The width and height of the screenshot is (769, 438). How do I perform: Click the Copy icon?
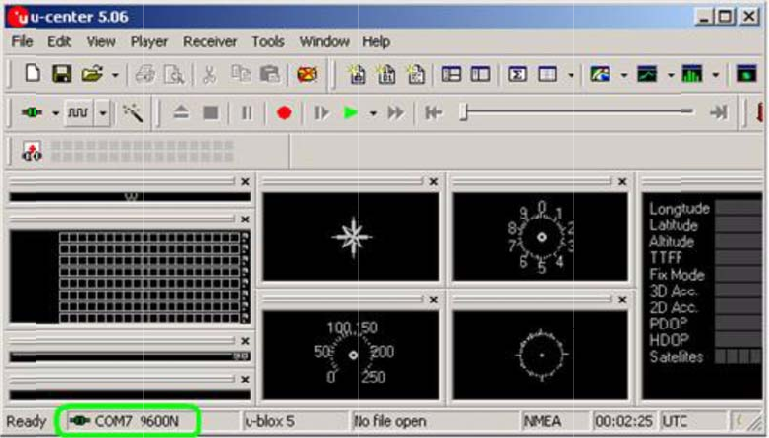pos(240,74)
